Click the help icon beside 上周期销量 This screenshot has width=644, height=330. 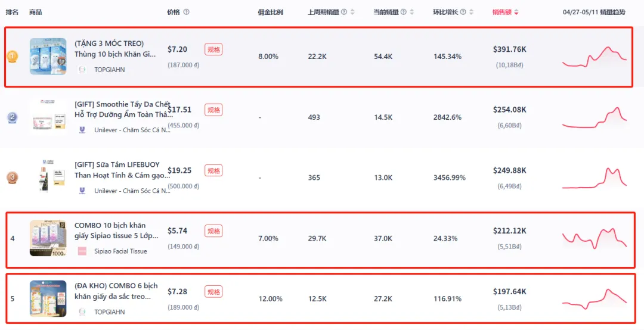tap(344, 12)
